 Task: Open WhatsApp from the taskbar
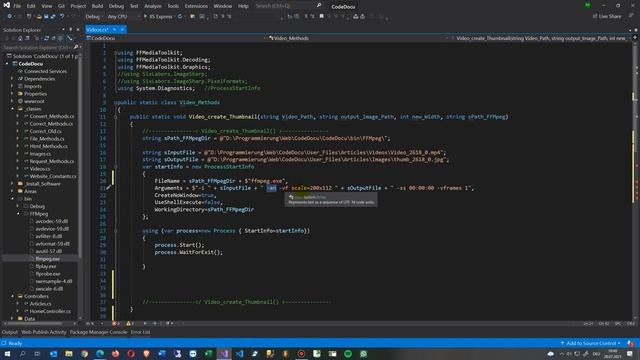coord(363,354)
